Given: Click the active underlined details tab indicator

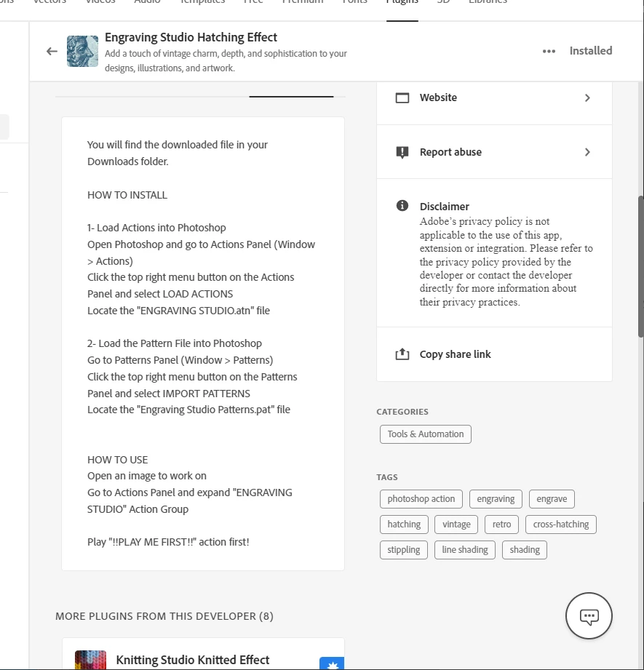Looking at the screenshot, I should coord(292,97).
